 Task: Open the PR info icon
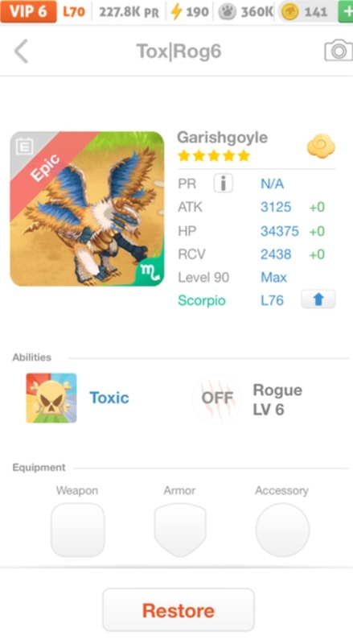(x=224, y=184)
